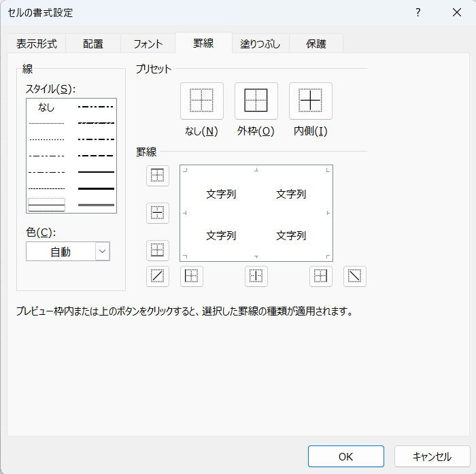
Task: Toggle the top border button
Action: pyautogui.click(x=158, y=175)
